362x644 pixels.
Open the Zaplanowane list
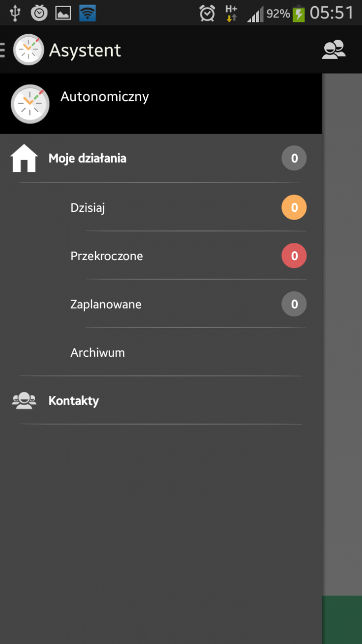coord(188,304)
